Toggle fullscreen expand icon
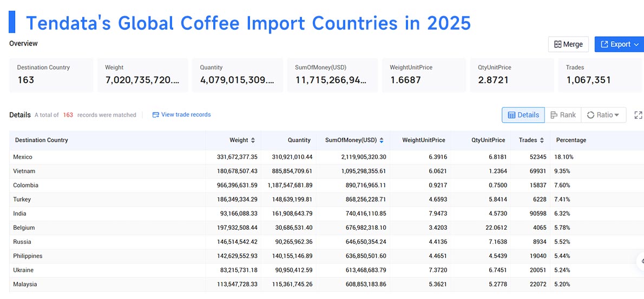This screenshot has width=644, height=299. pyautogui.click(x=638, y=115)
